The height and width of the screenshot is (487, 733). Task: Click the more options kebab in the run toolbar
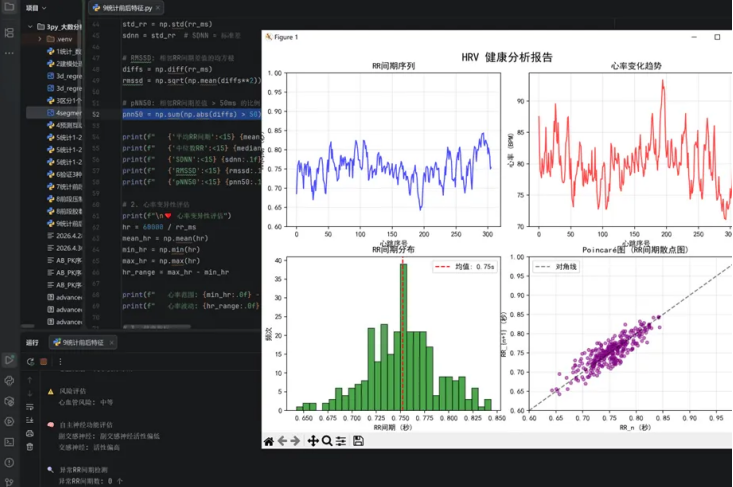(x=60, y=361)
